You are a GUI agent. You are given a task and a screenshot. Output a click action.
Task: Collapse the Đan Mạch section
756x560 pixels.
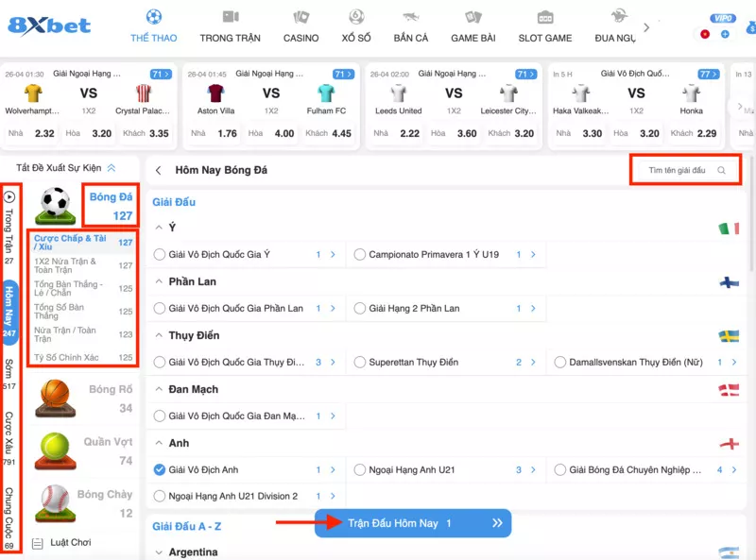(x=159, y=389)
